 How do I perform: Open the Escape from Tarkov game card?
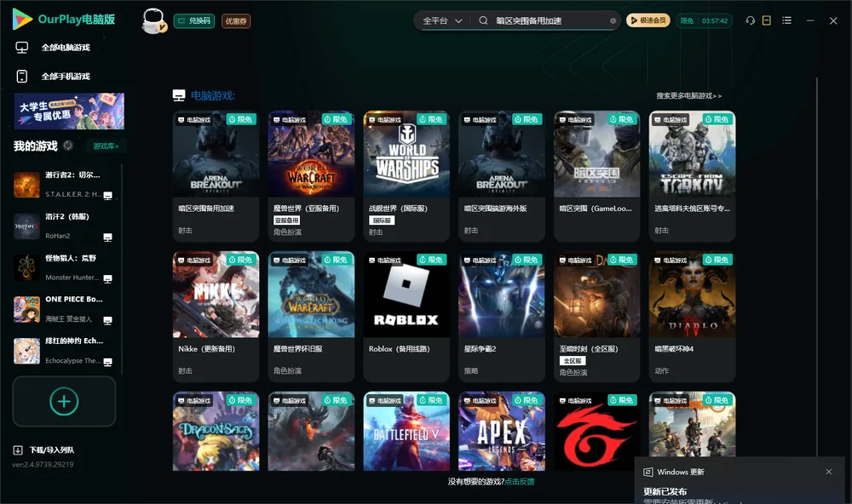pos(692,176)
